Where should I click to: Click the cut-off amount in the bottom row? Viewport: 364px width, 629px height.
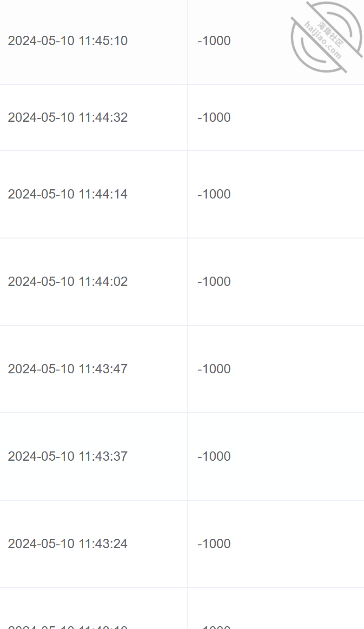[214, 626]
